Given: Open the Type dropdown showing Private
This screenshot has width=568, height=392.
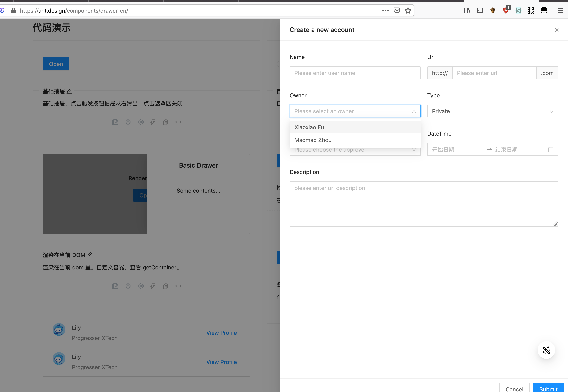Looking at the screenshot, I should point(492,111).
